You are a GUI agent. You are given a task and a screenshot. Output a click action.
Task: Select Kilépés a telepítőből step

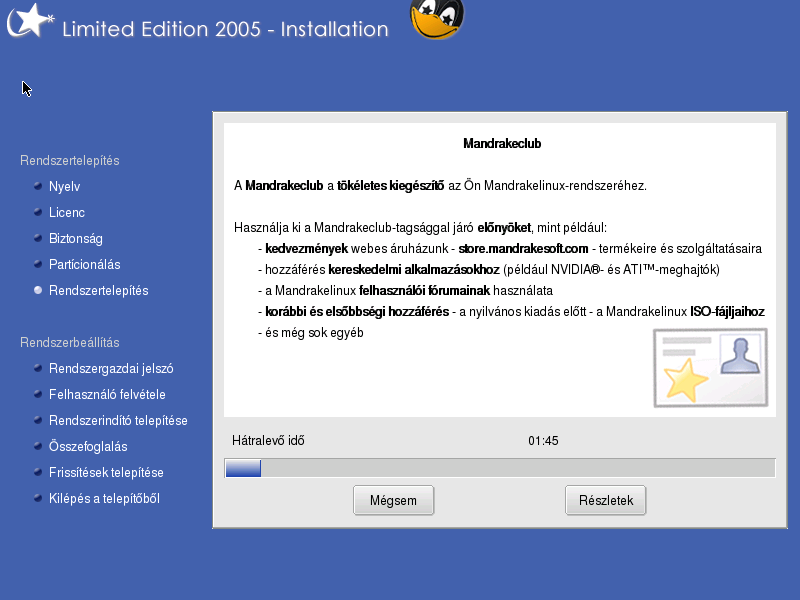coord(104,498)
